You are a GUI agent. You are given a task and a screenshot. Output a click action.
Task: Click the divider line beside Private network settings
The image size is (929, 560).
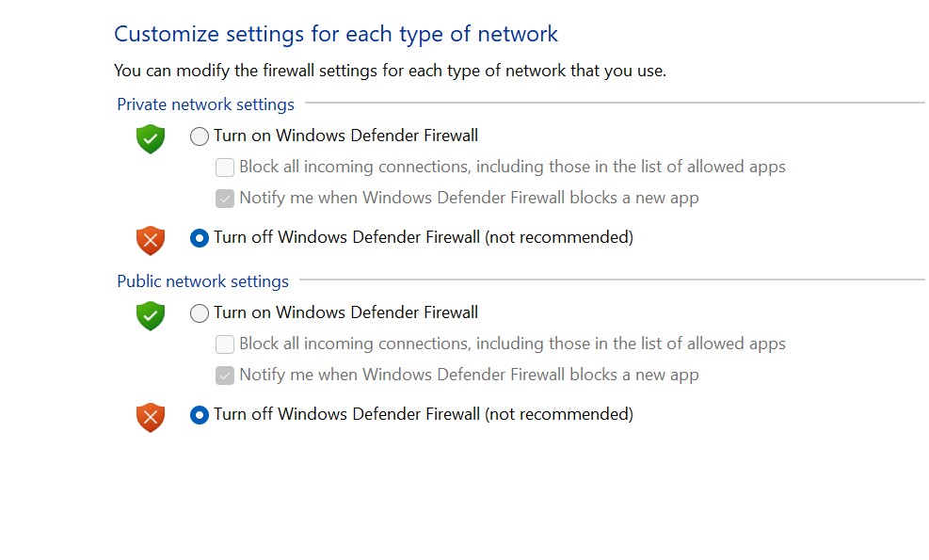612,103
